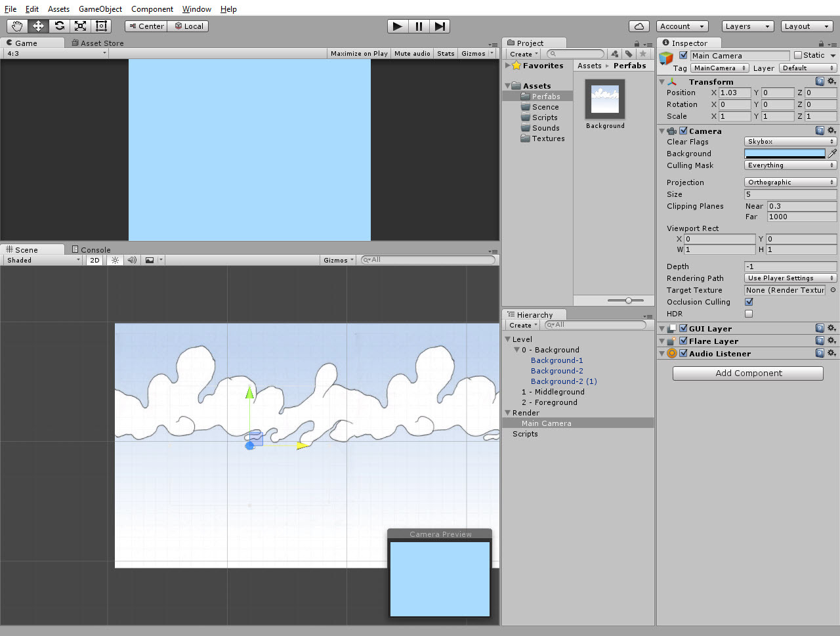The image size is (840, 636).
Task: Select the Scale tool
Action: (80, 26)
